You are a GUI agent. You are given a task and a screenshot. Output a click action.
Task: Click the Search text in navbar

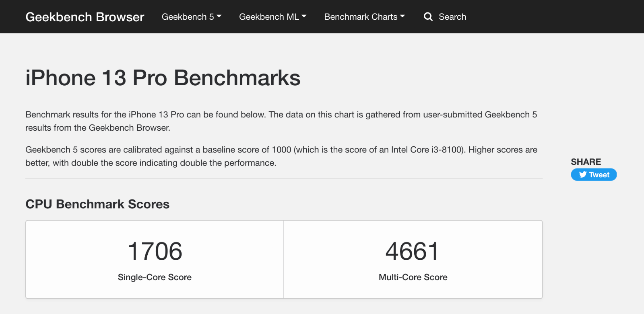(452, 17)
